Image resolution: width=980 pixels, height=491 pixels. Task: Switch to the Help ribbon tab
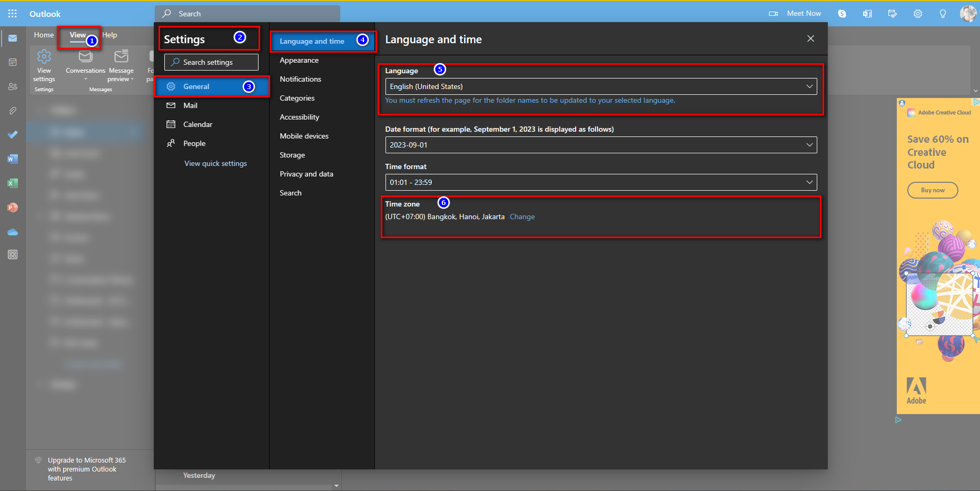tap(110, 35)
